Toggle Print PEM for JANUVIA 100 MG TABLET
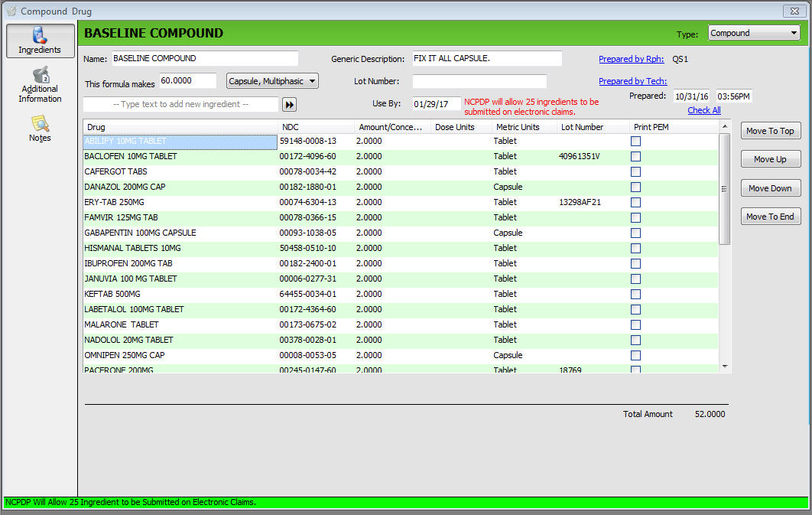Screen dimensions: 812x515 click(x=636, y=279)
